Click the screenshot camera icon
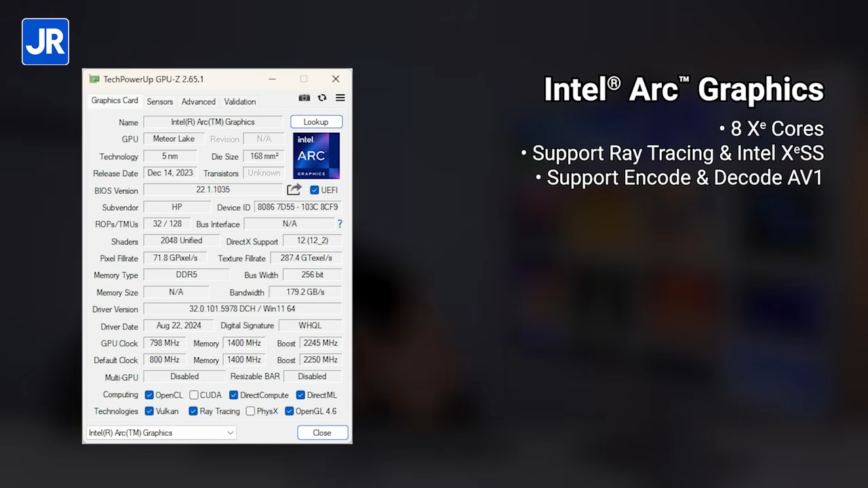This screenshot has height=488, width=868. coord(304,98)
